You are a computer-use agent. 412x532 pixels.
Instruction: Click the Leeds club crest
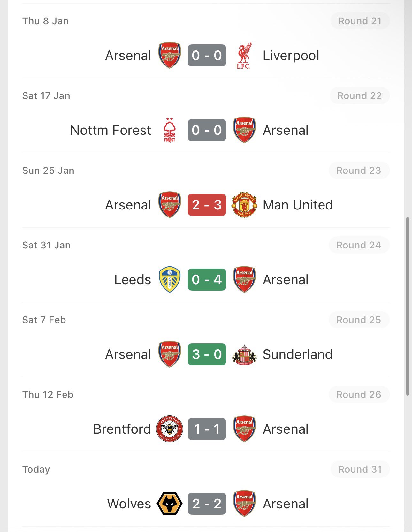[170, 280]
